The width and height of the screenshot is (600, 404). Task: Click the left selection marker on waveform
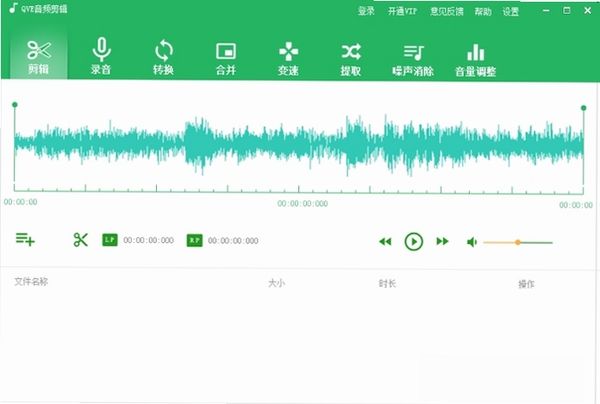pos(15,105)
